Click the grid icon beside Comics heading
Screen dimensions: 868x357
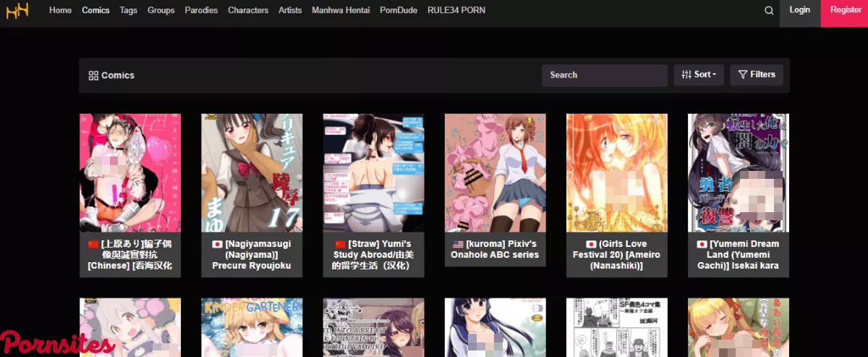coord(93,75)
